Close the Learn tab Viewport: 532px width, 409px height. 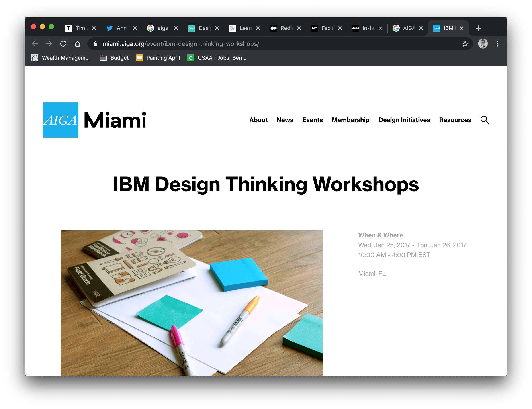tap(258, 28)
